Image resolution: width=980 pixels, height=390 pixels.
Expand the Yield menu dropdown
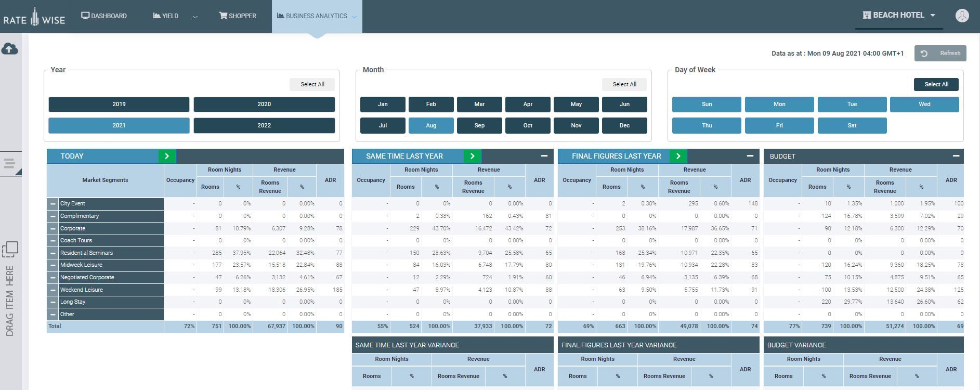click(x=195, y=17)
